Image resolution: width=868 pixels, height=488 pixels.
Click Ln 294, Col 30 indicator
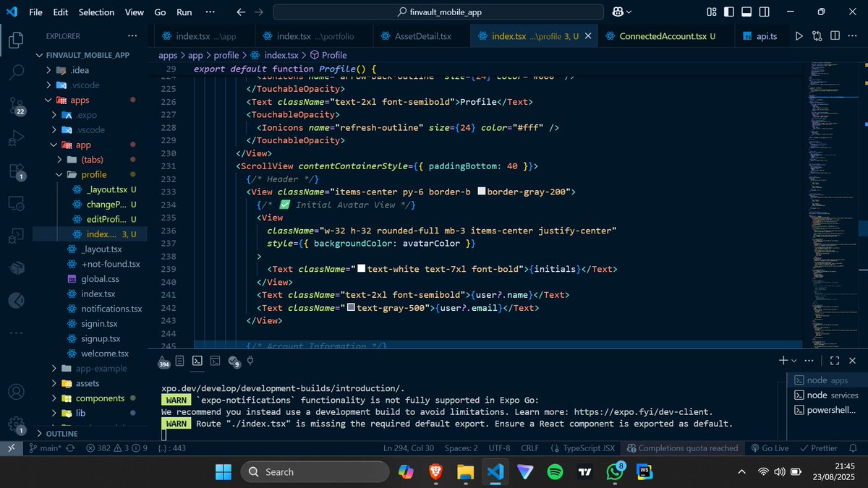pyautogui.click(x=409, y=448)
